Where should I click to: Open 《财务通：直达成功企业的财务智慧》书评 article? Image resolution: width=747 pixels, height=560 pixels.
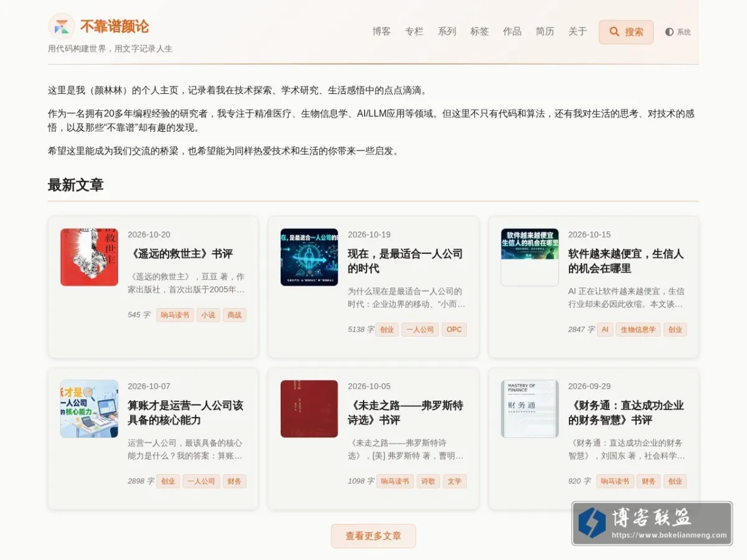pos(626,413)
